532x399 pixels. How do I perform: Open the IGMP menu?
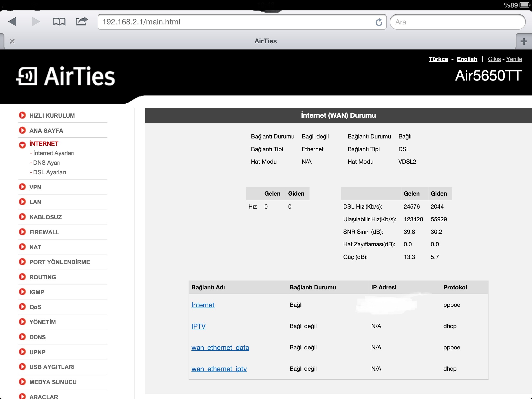(37, 292)
